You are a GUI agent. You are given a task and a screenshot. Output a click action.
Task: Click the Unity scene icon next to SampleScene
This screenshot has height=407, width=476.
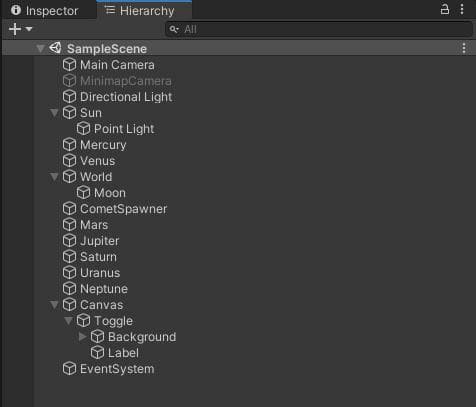click(x=55, y=48)
